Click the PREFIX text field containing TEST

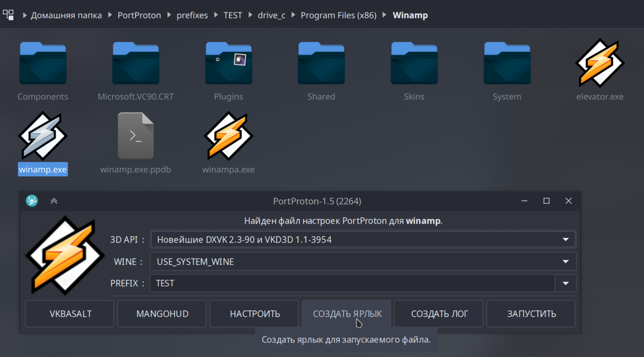(352, 283)
